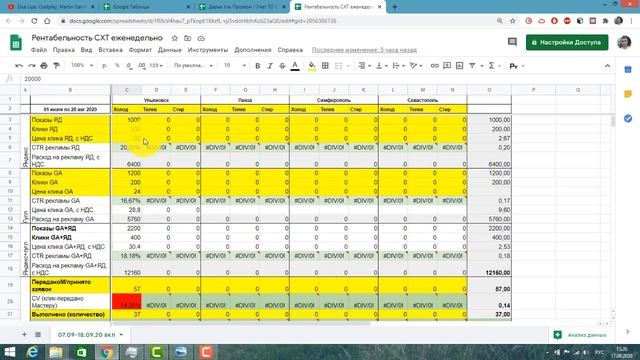The image size is (640, 360).
Task: Open the zoom 100% dropdown
Action: 82,65
